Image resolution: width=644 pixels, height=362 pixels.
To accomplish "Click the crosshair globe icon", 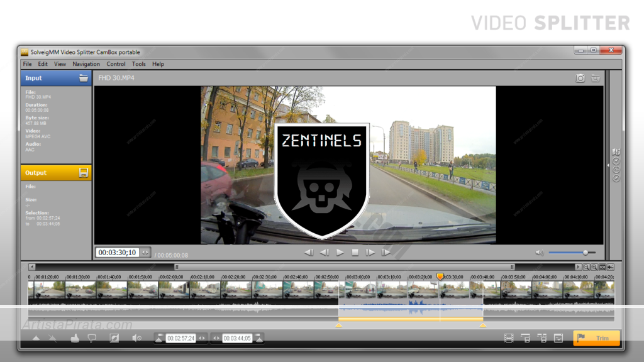I will click(616, 170).
